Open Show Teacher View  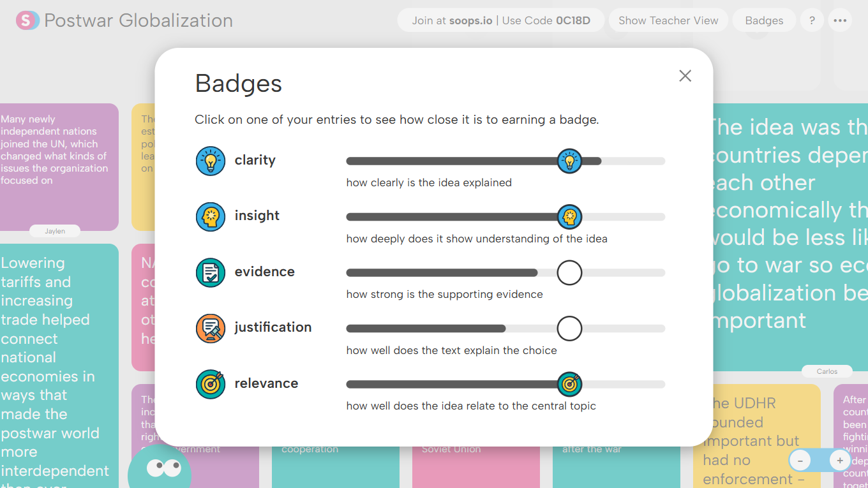(x=668, y=20)
